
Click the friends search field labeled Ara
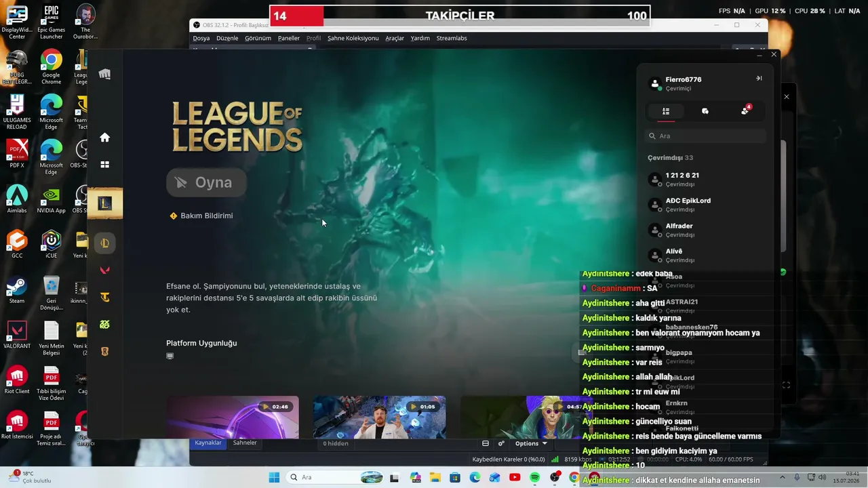tap(705, 136)
